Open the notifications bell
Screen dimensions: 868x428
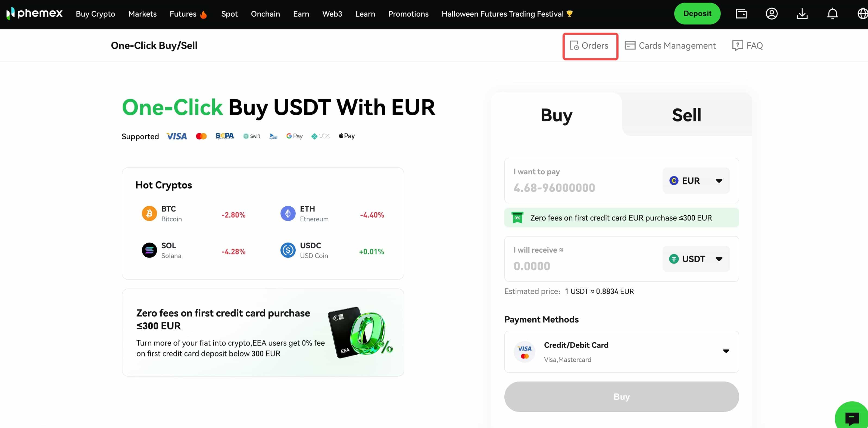point(832,14)
